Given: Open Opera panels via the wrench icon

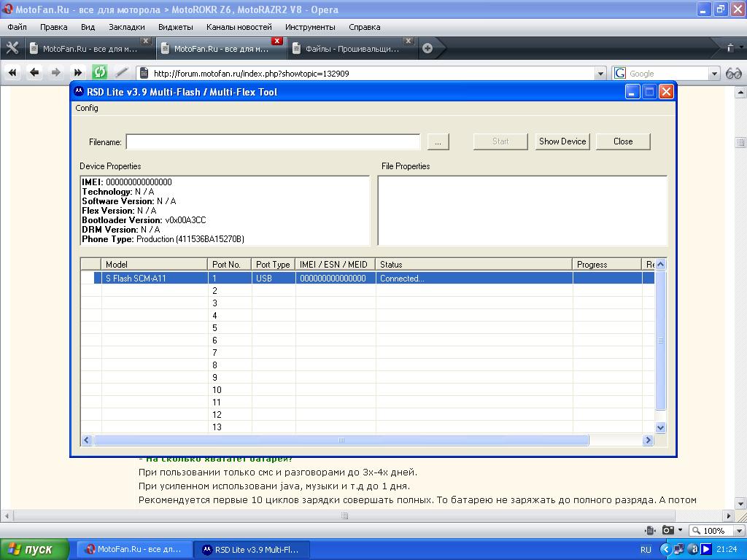Looking at the screenshot, I should pos(12,47).
